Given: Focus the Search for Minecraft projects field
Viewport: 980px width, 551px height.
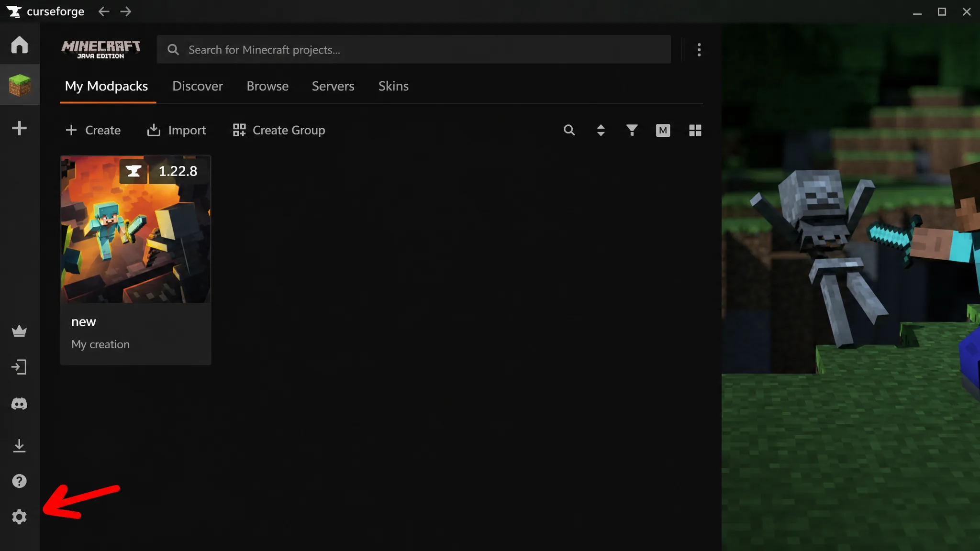Looking at the screenshot, I should tap(414, 49).
